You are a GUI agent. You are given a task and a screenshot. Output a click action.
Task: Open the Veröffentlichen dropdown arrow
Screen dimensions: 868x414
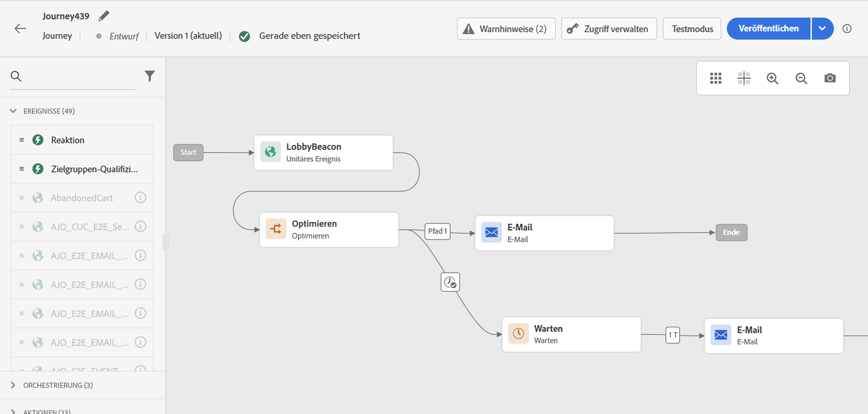822,29
